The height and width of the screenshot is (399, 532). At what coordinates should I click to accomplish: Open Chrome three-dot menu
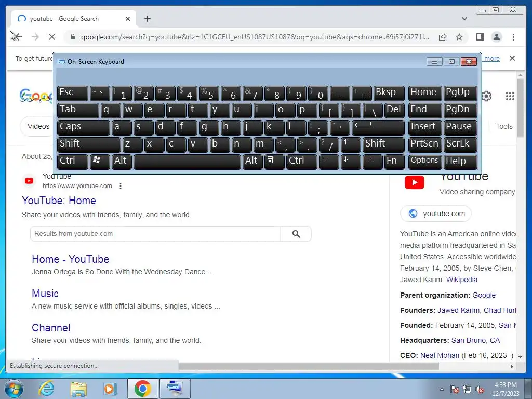point(513,37)
